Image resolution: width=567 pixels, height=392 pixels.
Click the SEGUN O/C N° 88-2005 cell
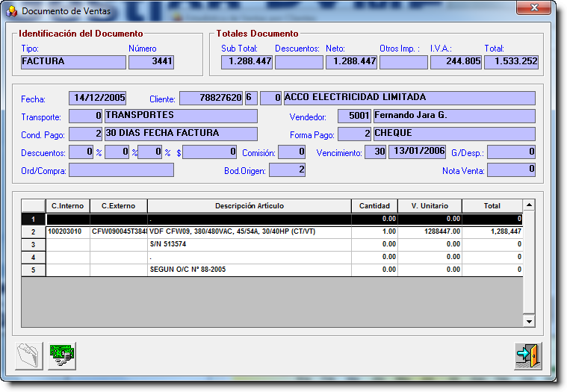250,270
